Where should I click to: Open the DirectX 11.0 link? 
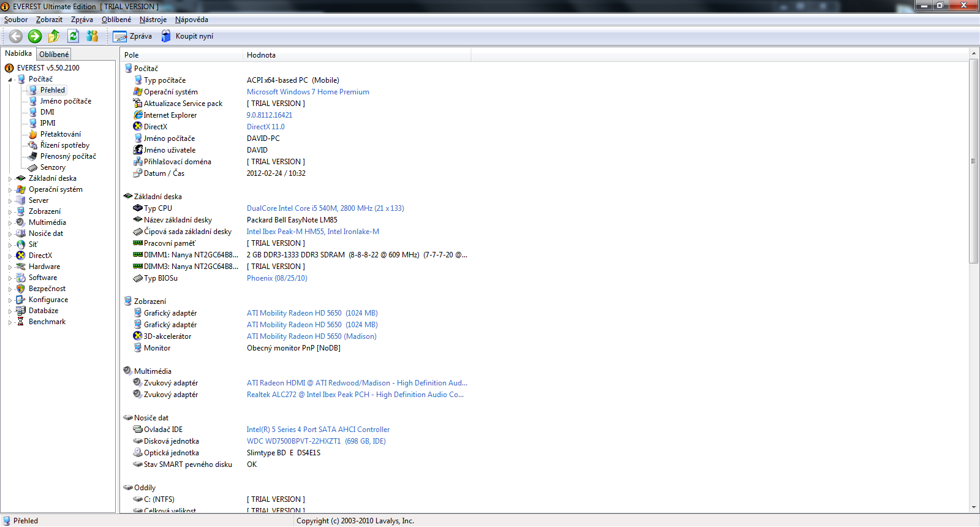point(266,127)
